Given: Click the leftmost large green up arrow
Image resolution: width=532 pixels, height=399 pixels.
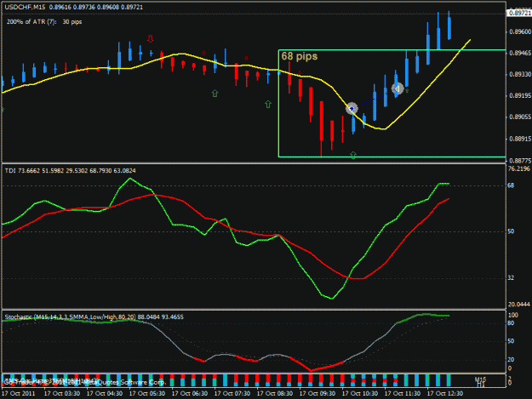Looking at the screenshot, I should [215, 93].
